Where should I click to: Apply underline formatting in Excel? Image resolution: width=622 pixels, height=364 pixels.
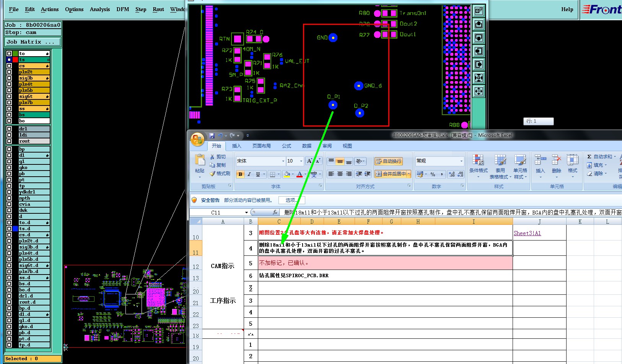(x=258, y=174)
